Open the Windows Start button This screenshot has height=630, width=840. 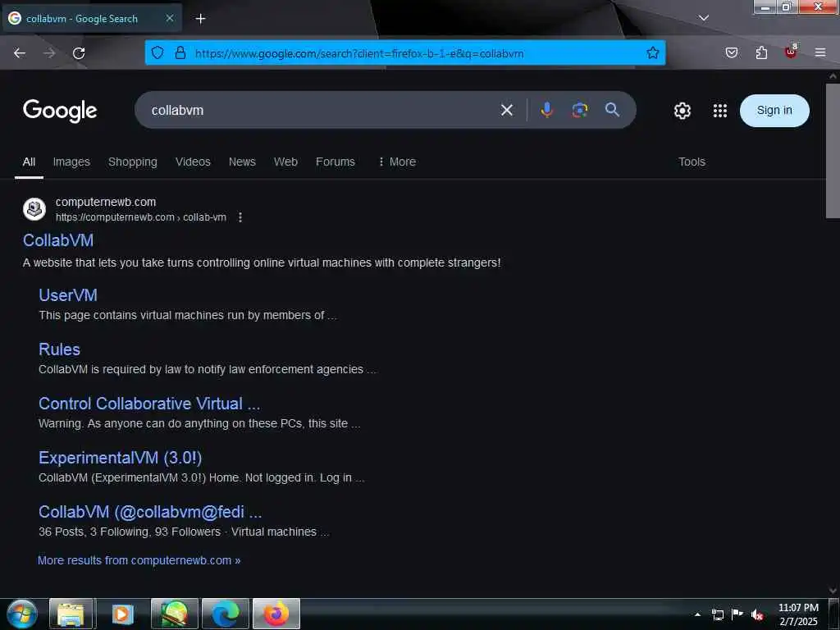coord(22,614)
